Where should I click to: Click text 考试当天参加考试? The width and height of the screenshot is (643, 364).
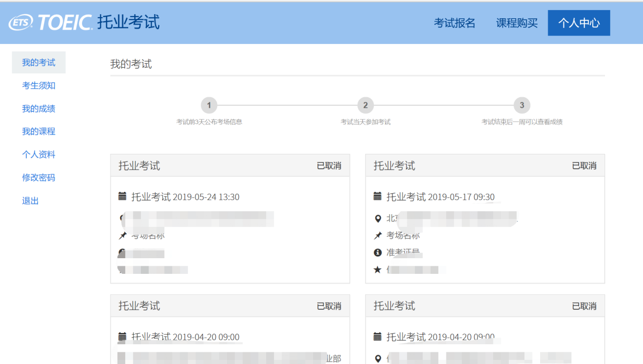365,122
